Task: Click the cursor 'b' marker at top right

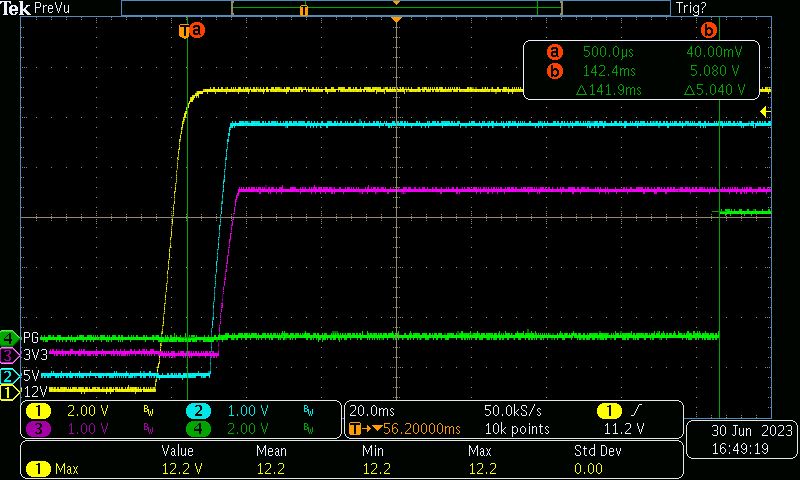Action: pos(709,30)
